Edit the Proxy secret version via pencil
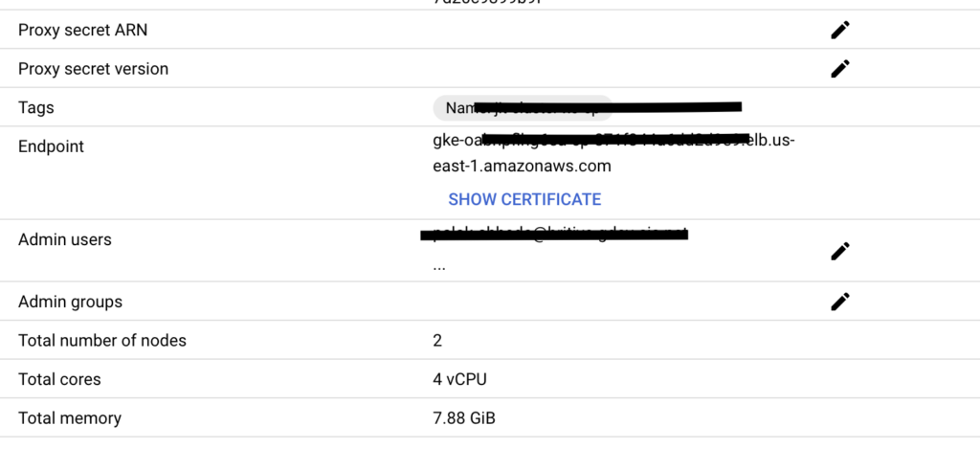This screenshot has width=980, height=471. [840, 69]
